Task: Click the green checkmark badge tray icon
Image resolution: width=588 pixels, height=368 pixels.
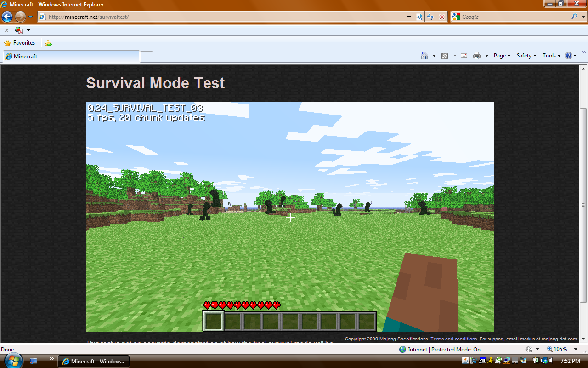Action: tap(499, 361)
